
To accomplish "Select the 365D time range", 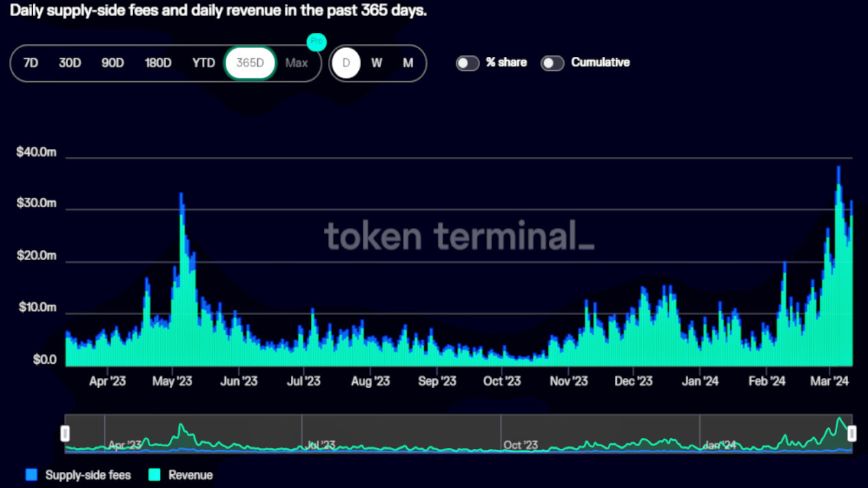I will [x=250, y=63].
